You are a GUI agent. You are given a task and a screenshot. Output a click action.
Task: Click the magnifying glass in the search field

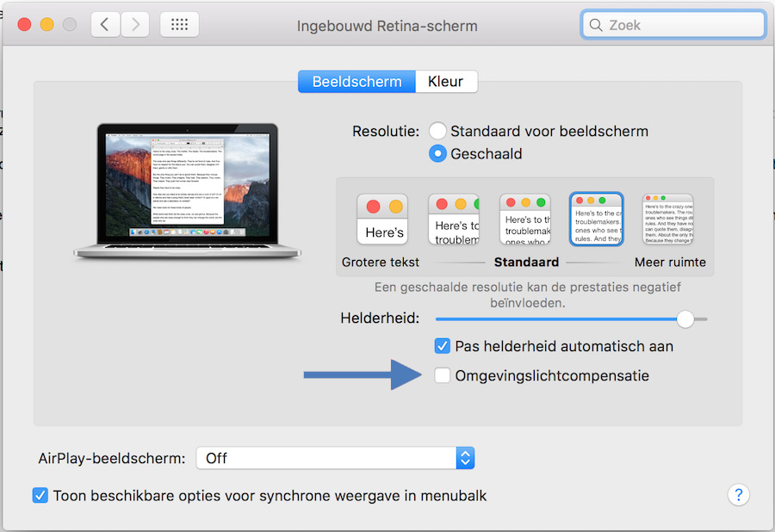596,25
